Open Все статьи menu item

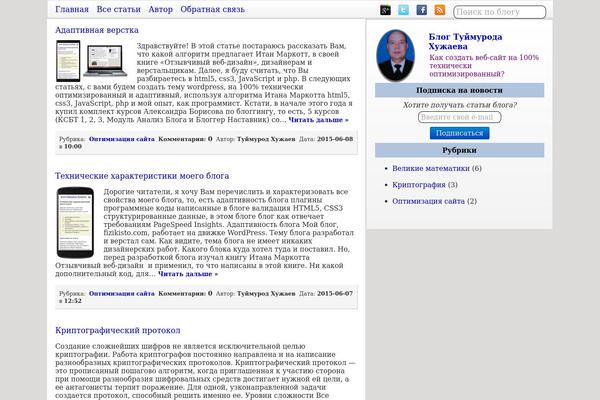(119, 10)
